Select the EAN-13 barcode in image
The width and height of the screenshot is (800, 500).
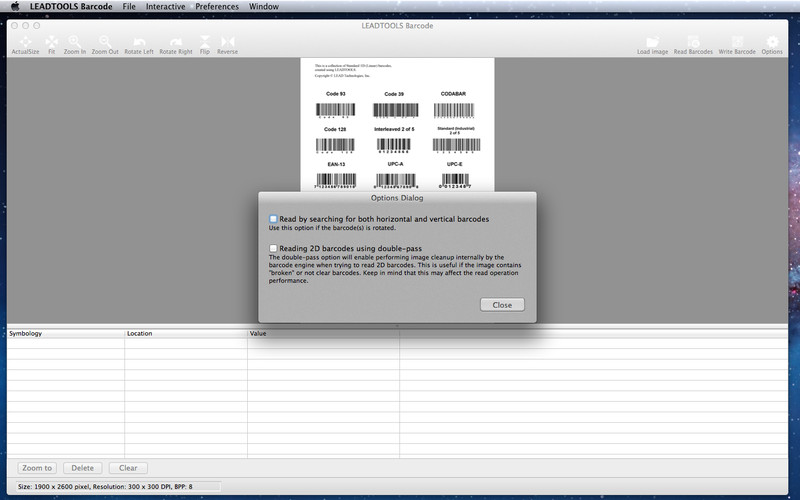(x=336, y=181)
